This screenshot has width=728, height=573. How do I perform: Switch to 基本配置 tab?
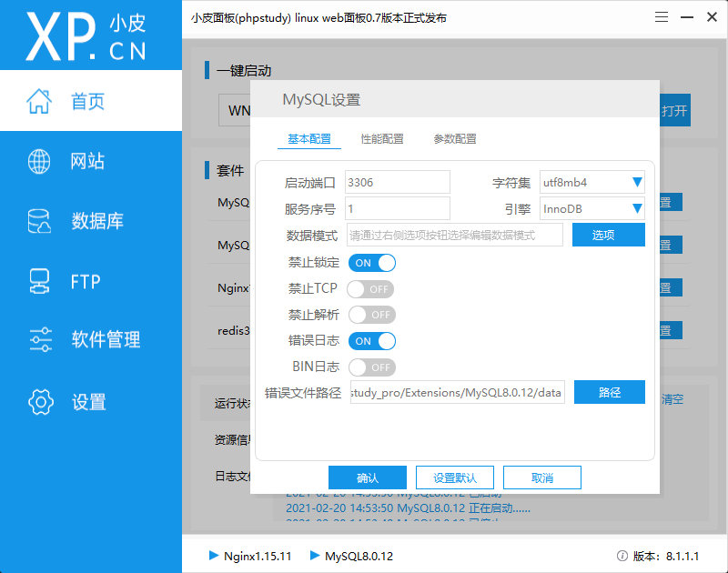(x=309, y=139)
